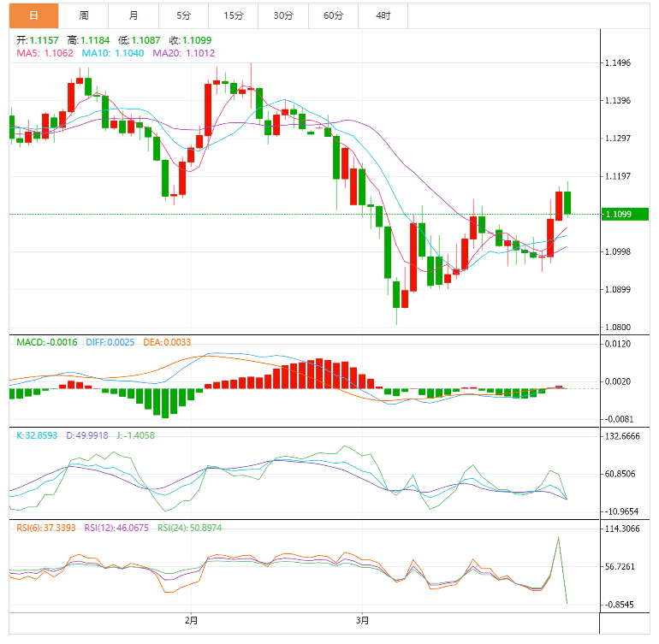The height and width of the screenshot is (644, 659).
Task: Click the low price 1.1087 value
Action: [145, 40]
